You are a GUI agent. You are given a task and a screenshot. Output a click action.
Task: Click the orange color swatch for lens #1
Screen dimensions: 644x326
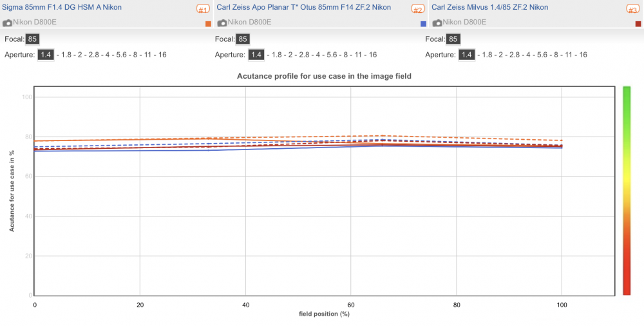(x=208, y=24)
